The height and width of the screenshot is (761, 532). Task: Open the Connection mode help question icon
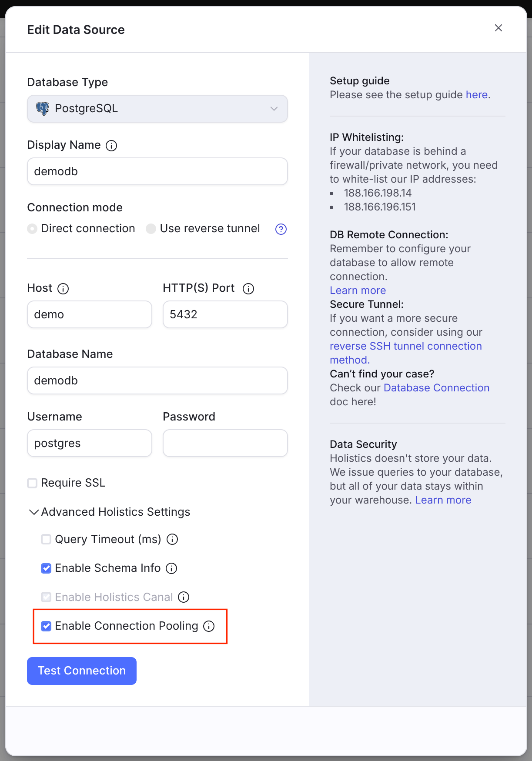[x=281, y=229]
